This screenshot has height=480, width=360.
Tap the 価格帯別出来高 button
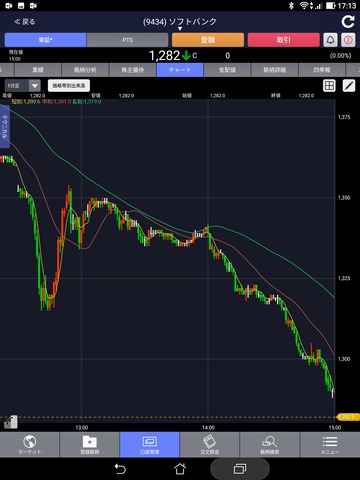tap(69, 86)
